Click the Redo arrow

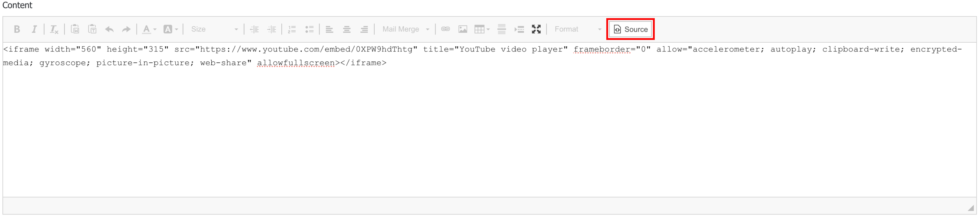(x=126, y=29)
